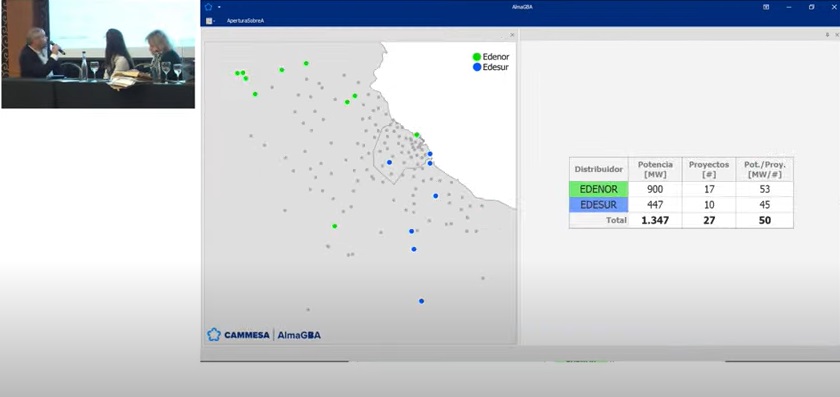The image size is (840, 397).
Task: Click the Proyectos [#] column header
Action: (709, 169)
